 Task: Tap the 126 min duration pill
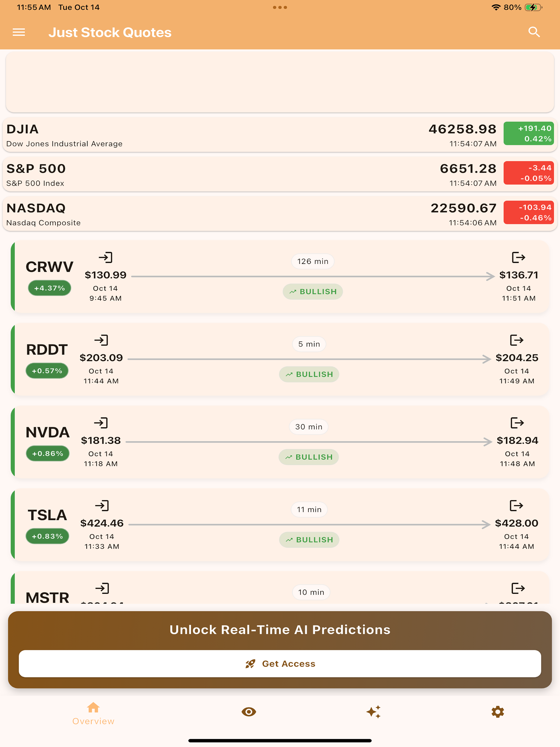[313, 261]
